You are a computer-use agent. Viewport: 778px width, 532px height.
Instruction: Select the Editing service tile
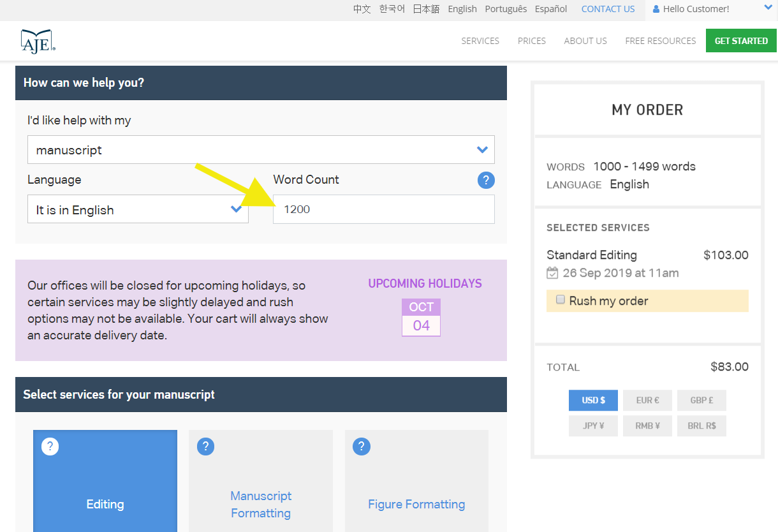pyautogui.click(x=105, y=481)
